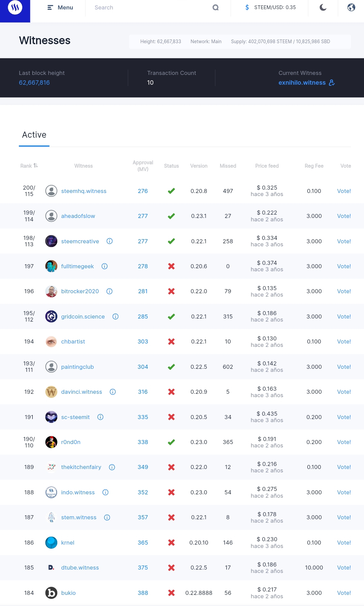
Task: Vote for bukio
Action: 344,593
